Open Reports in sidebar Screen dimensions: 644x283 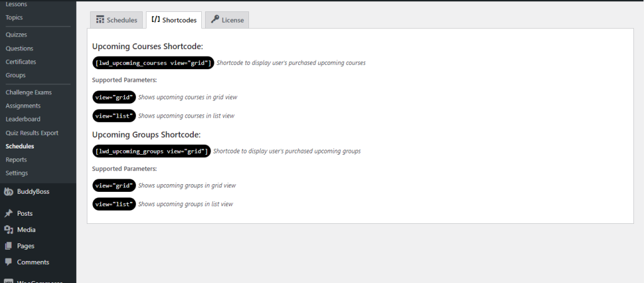tap(16, 159)
